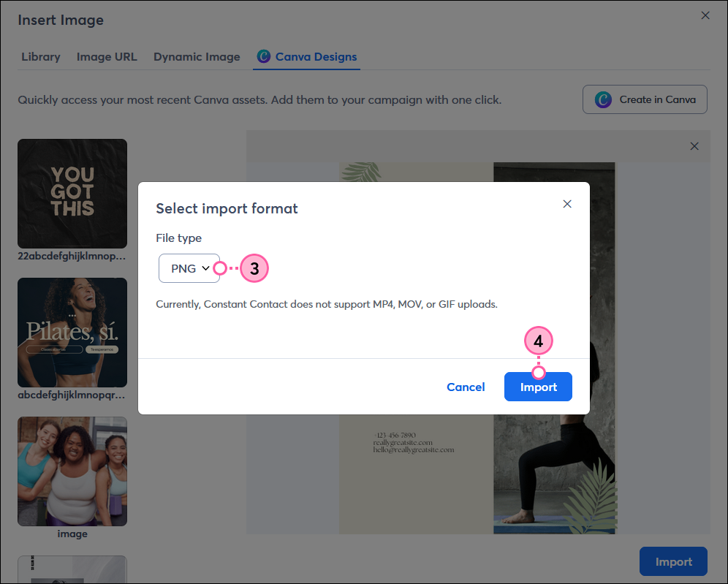Close the Select import format modal

pyautogui.click(x=567, y=204)
